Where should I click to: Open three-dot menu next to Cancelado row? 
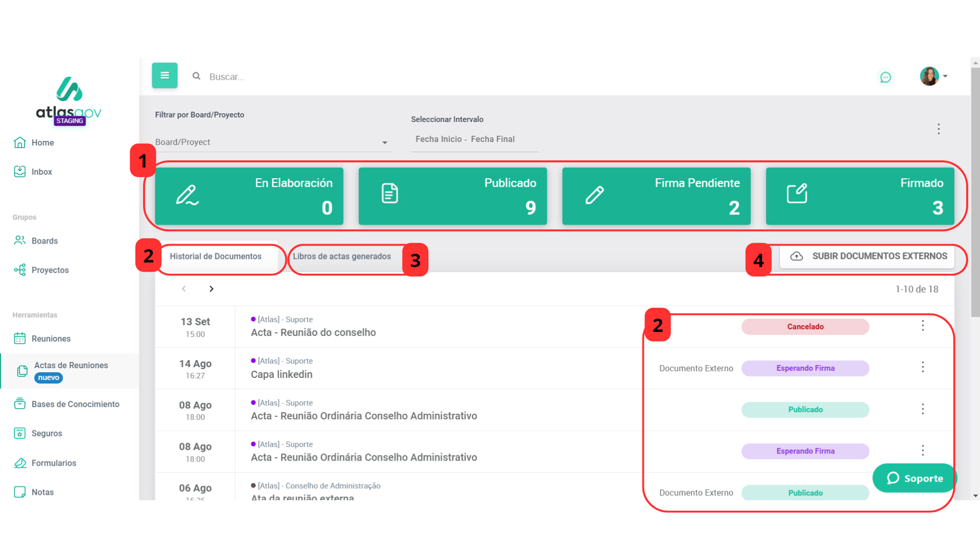click(x=922, y=326)
